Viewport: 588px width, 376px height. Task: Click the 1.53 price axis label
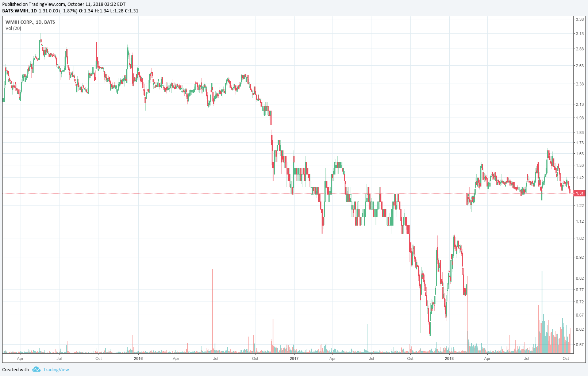(580, 165)
